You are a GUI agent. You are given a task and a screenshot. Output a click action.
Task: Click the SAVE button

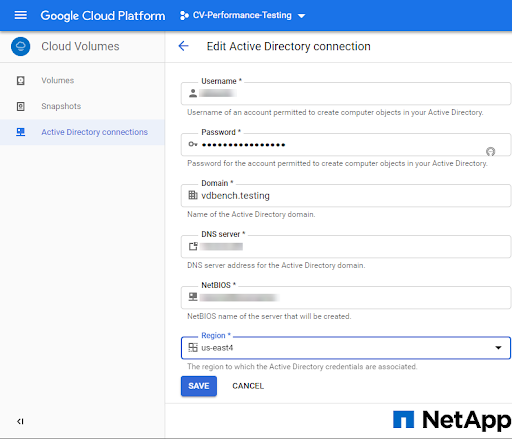199,386
